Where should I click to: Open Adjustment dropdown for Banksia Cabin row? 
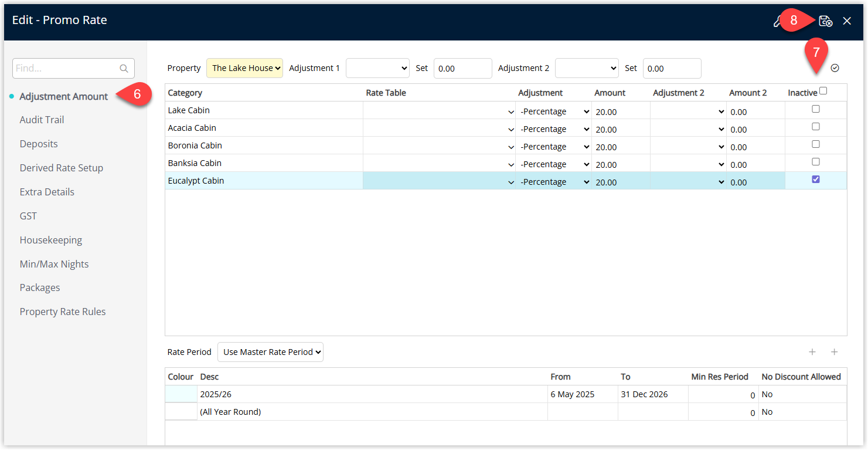[x=554, y=164]
